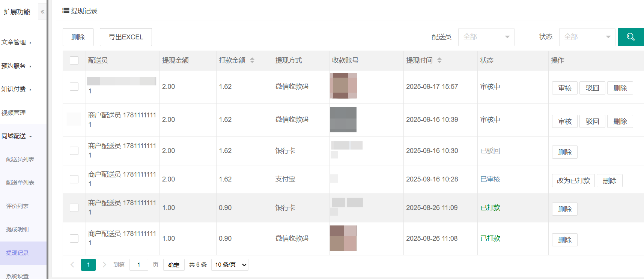
Task: Collapse the sidebar with the double-chevron icon
Action: (x=42, y=12)
